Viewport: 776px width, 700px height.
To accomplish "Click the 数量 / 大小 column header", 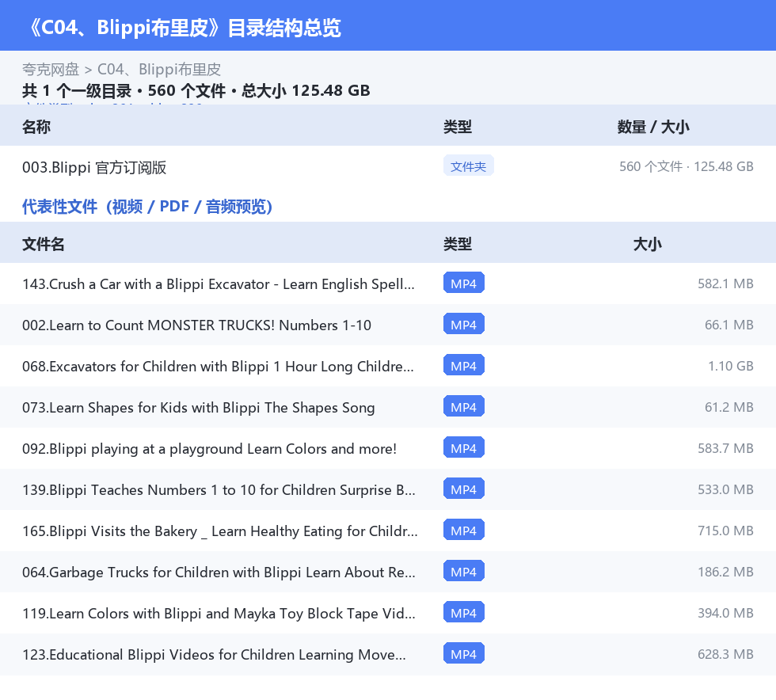I will (652, 127).
